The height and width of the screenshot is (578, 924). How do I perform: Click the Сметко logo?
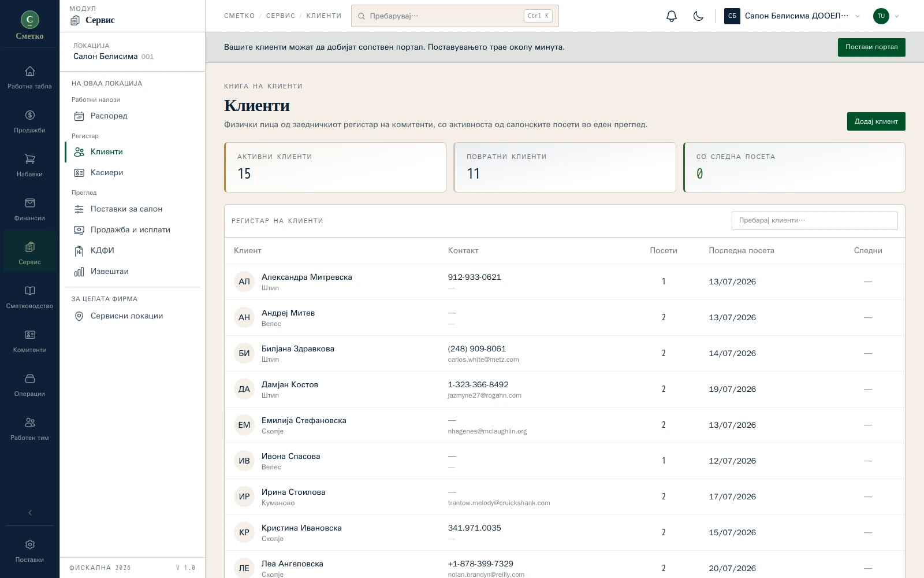(x=30, y=25)
